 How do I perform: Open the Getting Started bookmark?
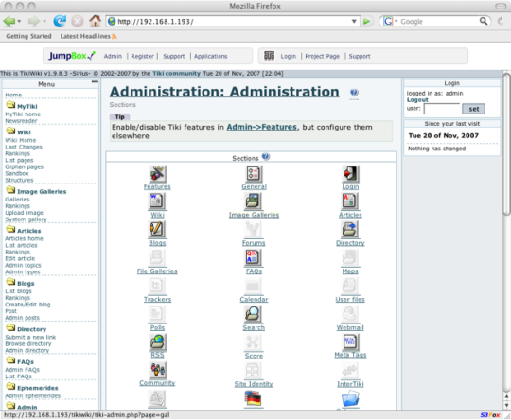[28, 36]
